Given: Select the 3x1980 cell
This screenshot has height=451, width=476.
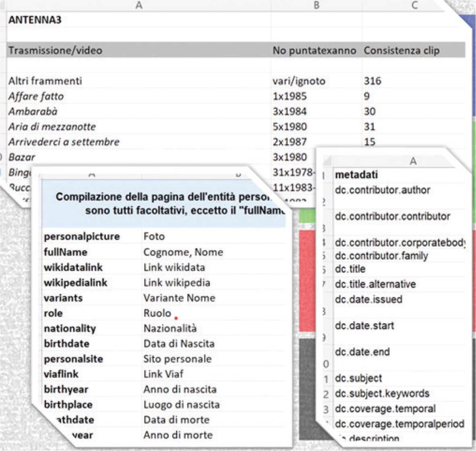Looking at the screenshot, I should click(293, 157).
